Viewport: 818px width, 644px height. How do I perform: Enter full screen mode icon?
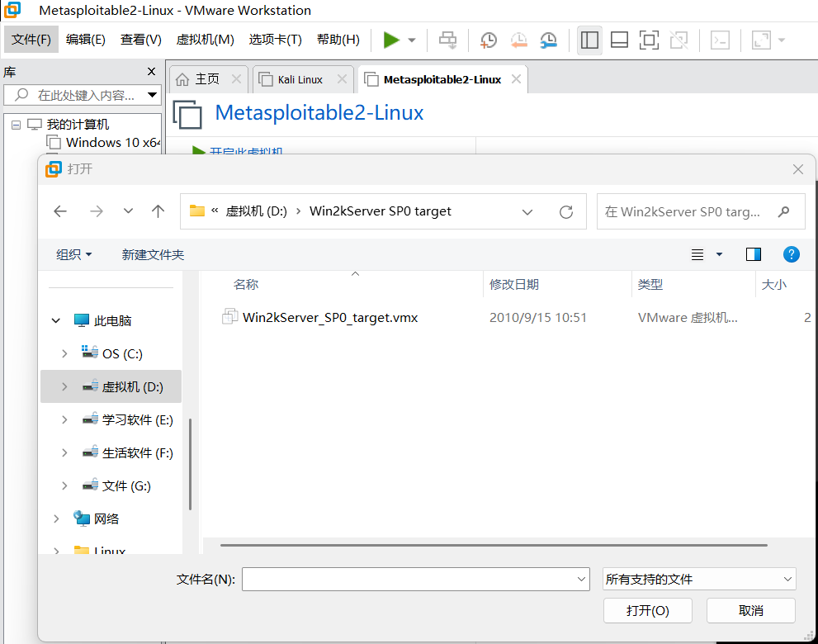click(649, 40)
